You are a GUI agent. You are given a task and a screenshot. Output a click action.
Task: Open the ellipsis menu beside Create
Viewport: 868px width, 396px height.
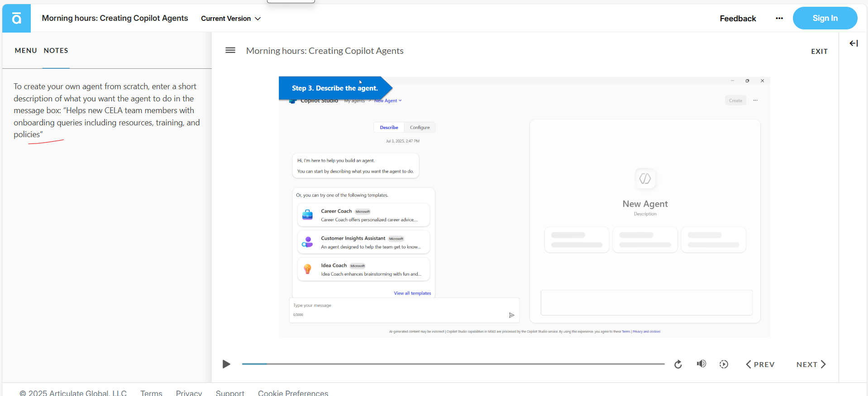tap(755, 100)
